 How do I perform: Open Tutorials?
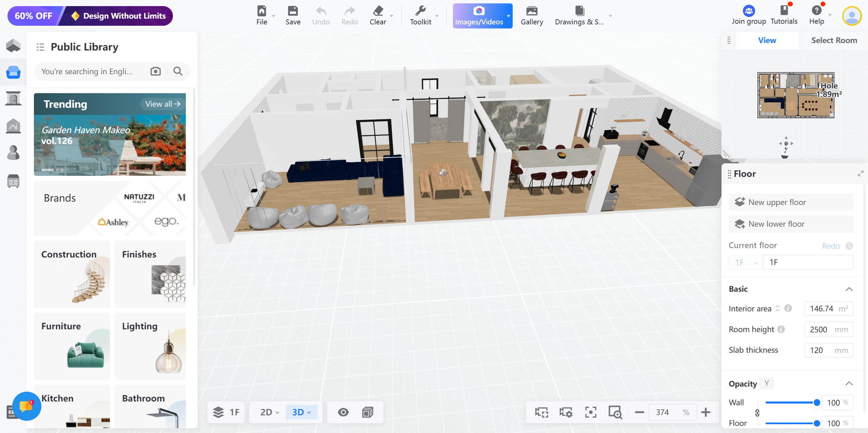coord(784,16)
